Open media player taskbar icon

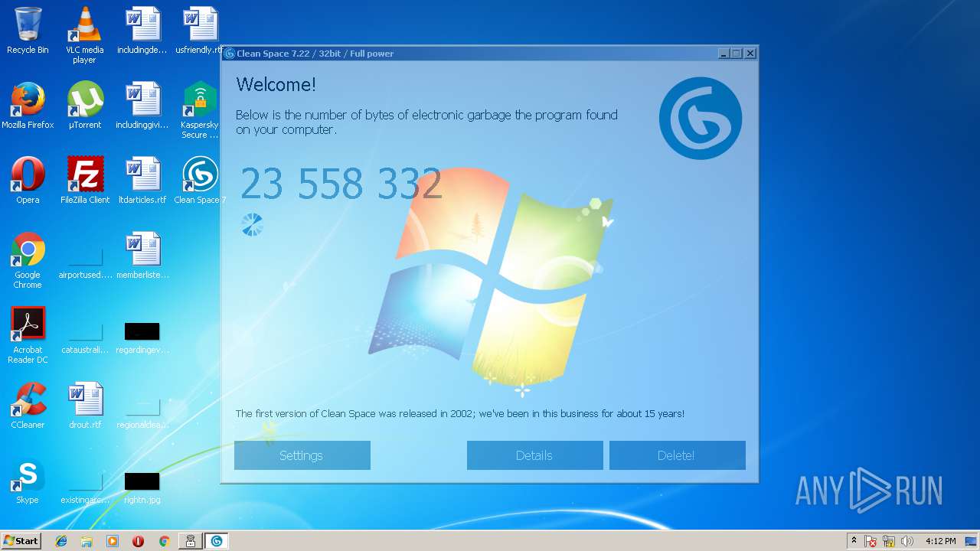[x=113, y=541]
